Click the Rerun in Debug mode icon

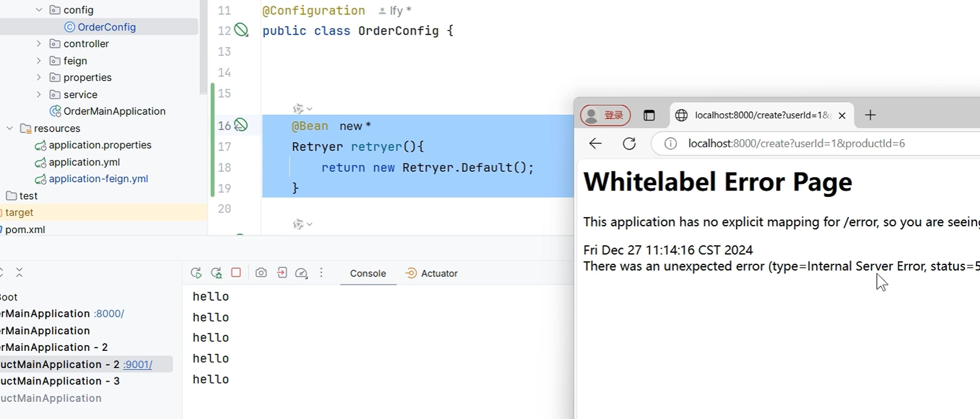tap(216, 273)
